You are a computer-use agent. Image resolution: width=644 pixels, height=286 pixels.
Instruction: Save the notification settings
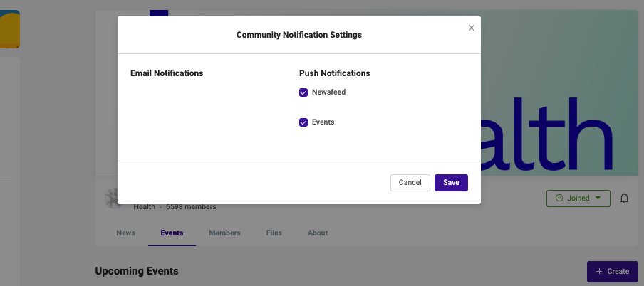pyautogui.click(x=451, y=183)
